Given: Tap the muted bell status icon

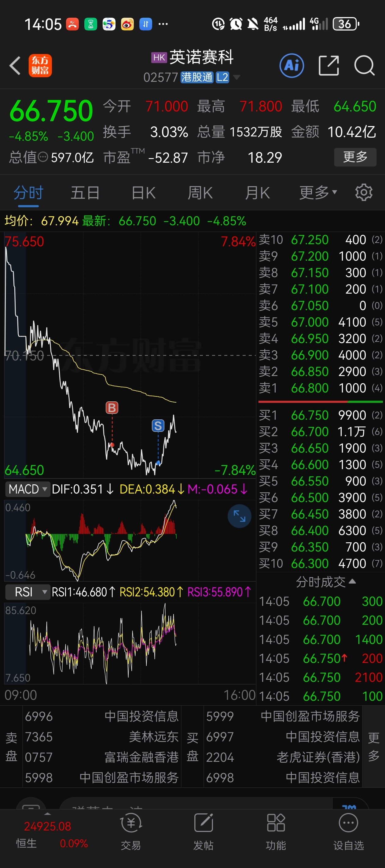Looking at the screenshot, I should 253,24.
